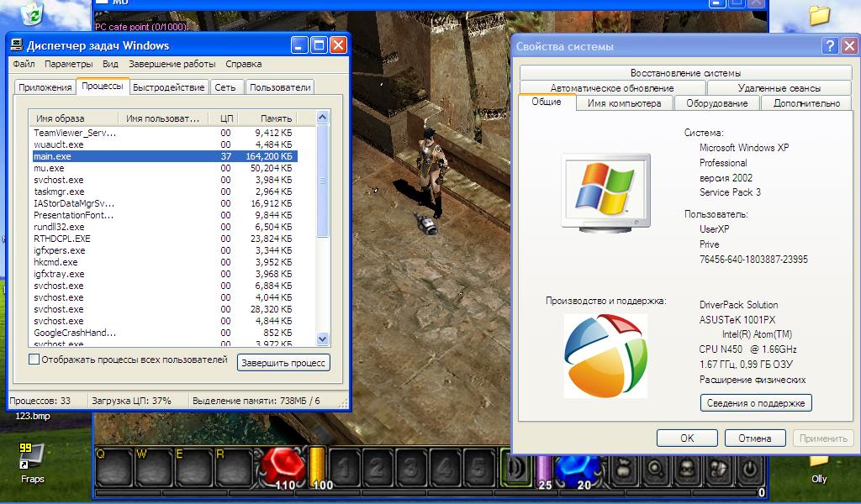
Task: Click the Сведения о поддержке button
Action: click(x=756, y=403)
